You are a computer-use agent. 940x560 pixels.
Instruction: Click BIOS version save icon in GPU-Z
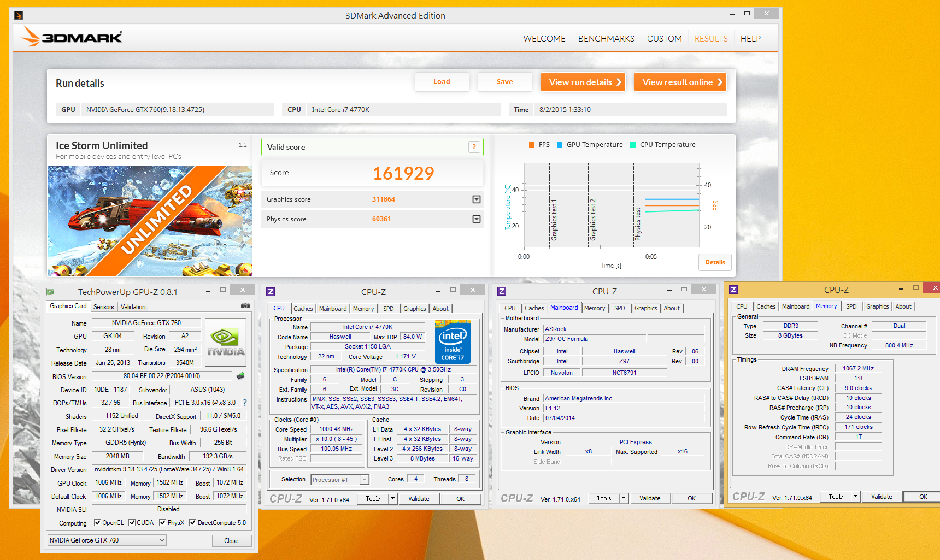tap(240, 376)
